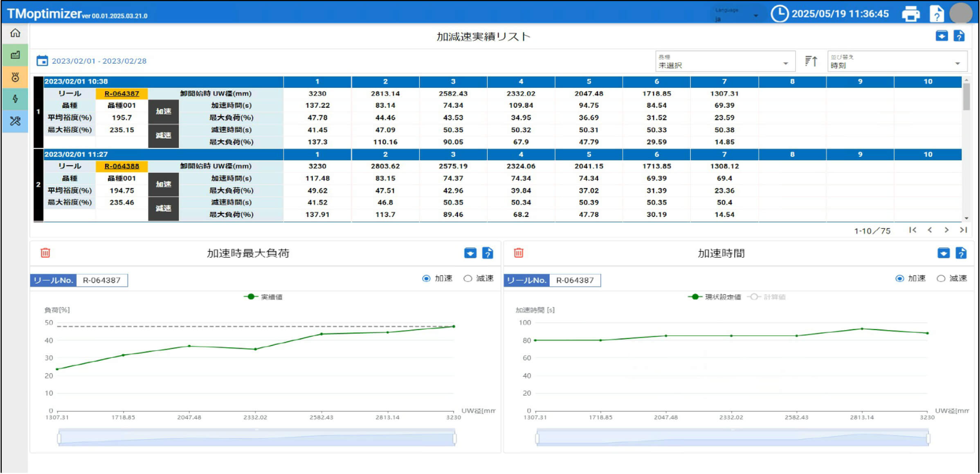980x474 pixels.
Task: Open the 並び替え 時刻 dropdown
Action: [x=897, y=62]
